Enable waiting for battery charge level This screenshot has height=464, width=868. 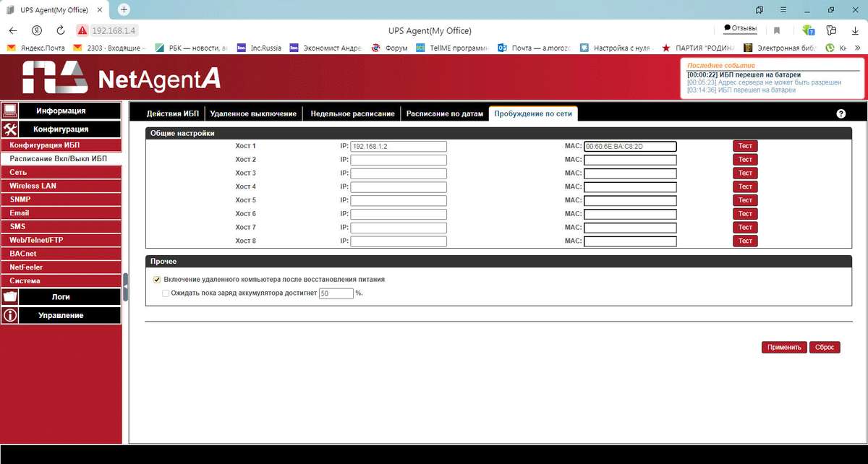[x=166, y=293]
